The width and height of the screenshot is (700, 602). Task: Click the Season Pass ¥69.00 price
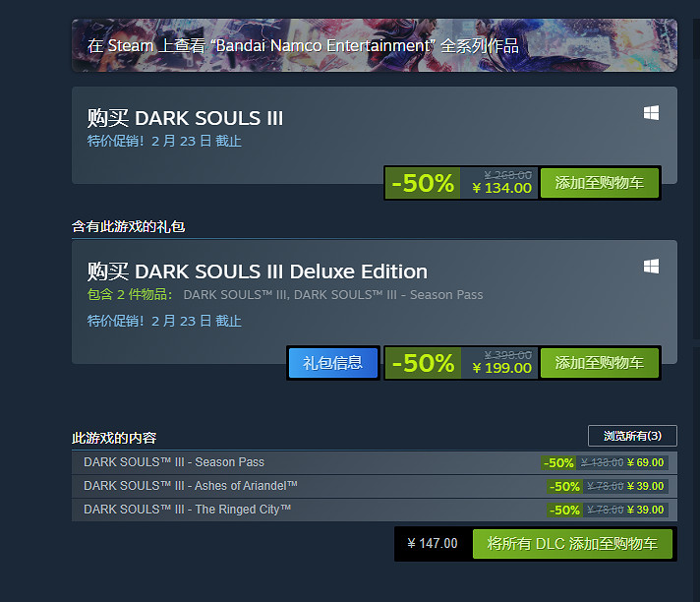pos(645,462)
